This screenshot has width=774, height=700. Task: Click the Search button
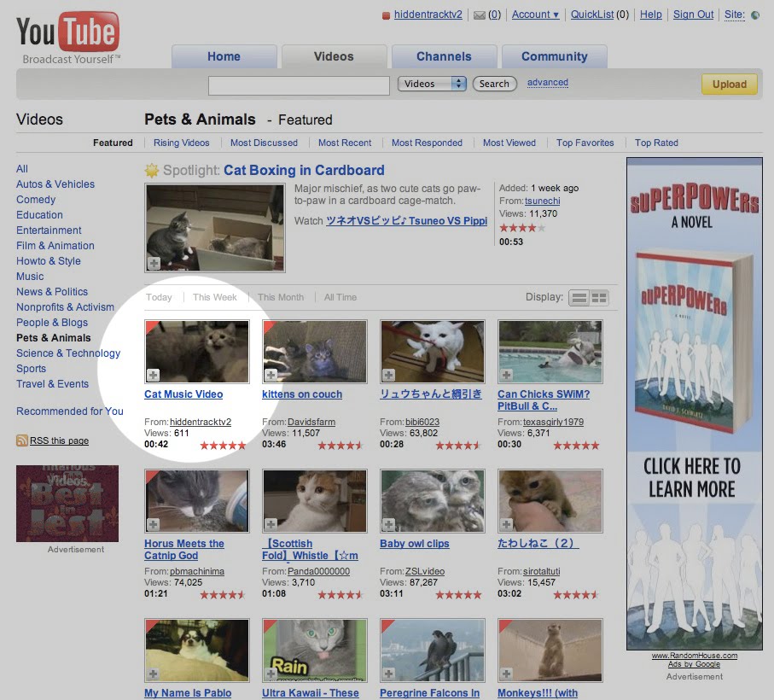click(494, 84)
